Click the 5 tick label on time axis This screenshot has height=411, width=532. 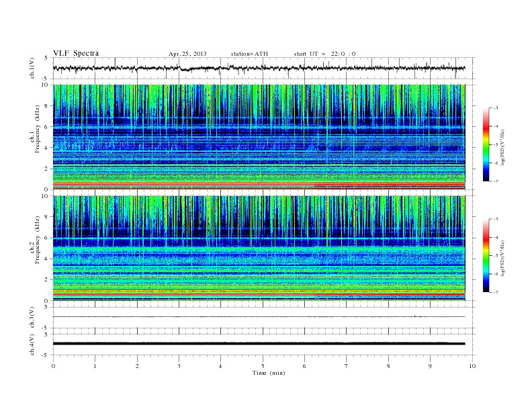263,366
